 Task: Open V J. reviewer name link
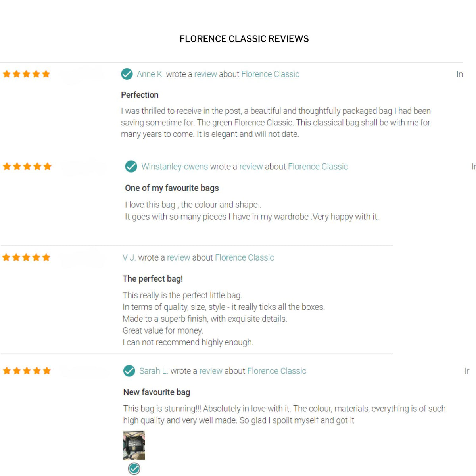click(x=129, y=258)
